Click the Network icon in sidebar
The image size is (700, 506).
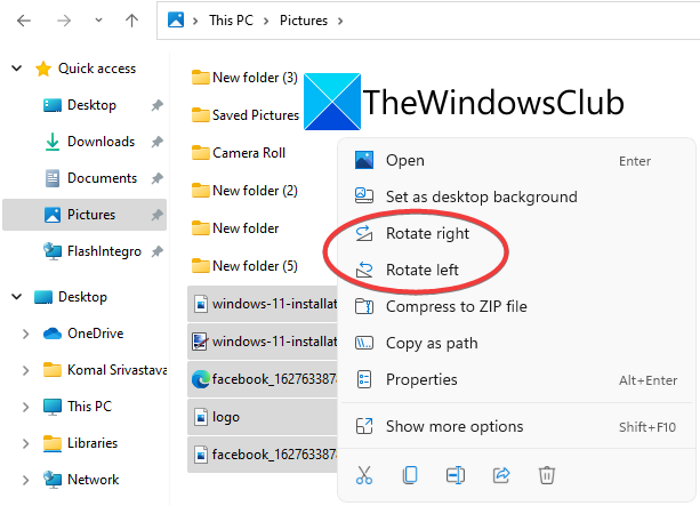click(x=52, y=480)
